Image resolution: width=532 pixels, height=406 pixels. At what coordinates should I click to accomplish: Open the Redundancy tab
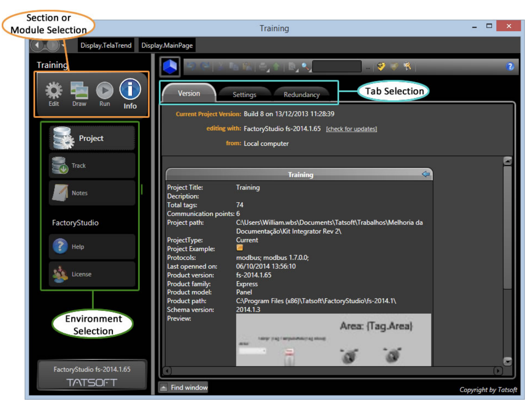pos(301,95)
